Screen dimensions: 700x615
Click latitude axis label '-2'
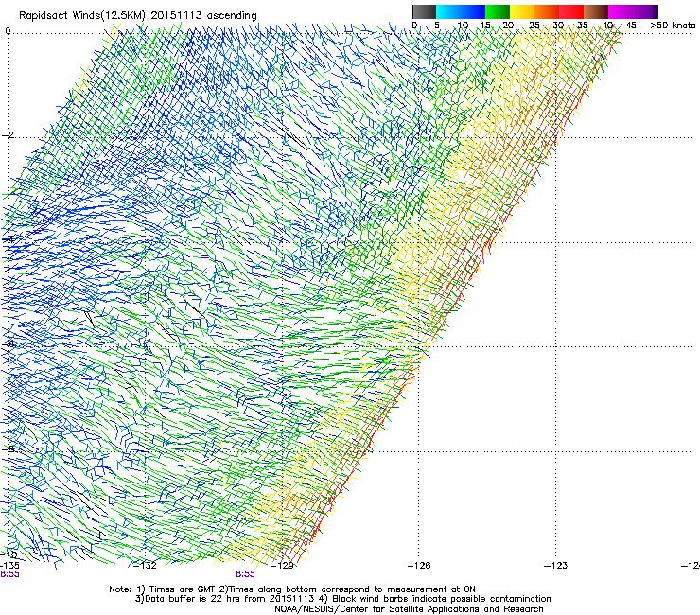[8, 135]
